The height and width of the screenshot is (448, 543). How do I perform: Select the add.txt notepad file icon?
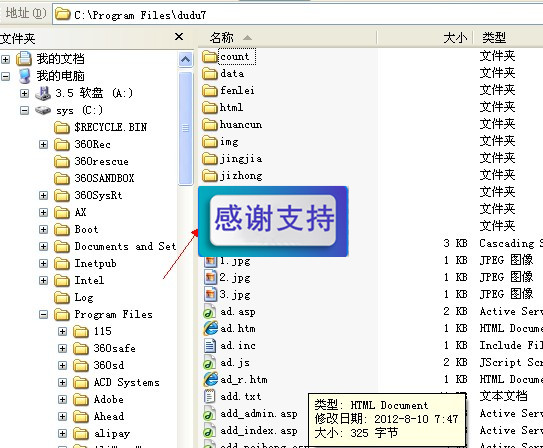click(209, 396)
